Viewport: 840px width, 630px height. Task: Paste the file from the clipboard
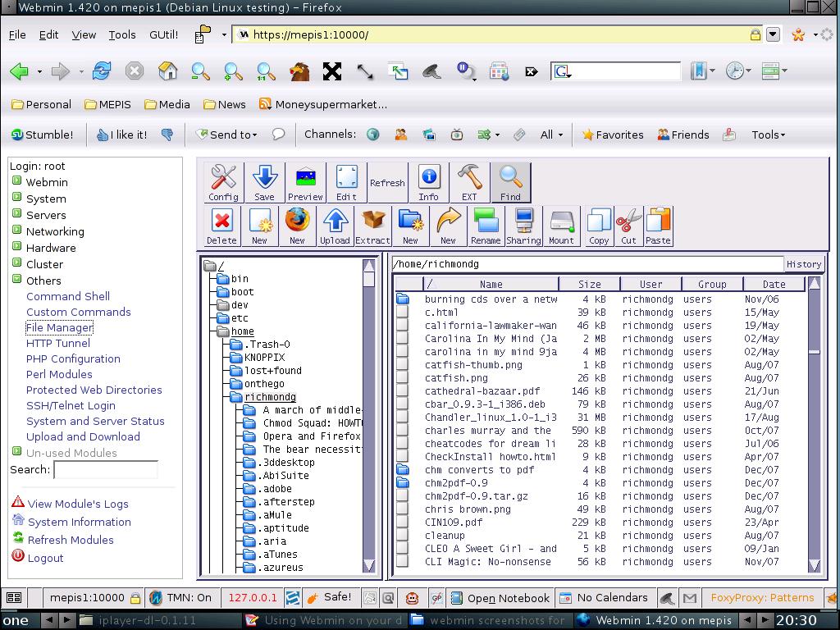point(659,226)
